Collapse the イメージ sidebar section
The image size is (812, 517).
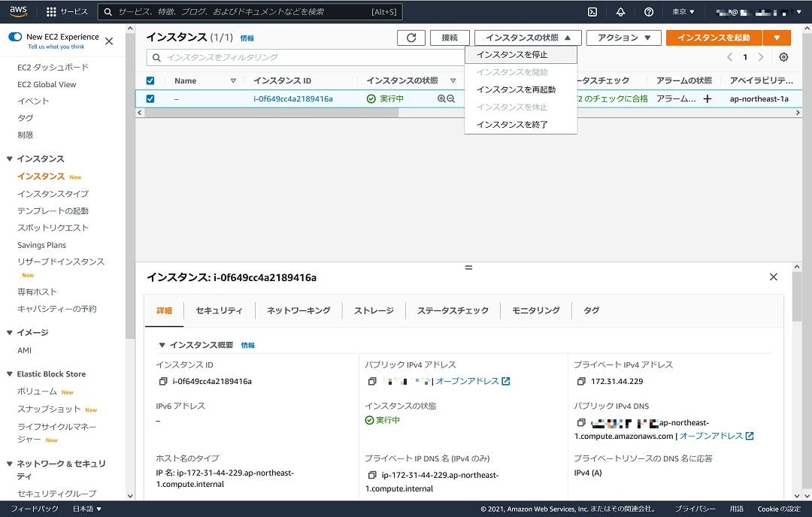point(9,333)
